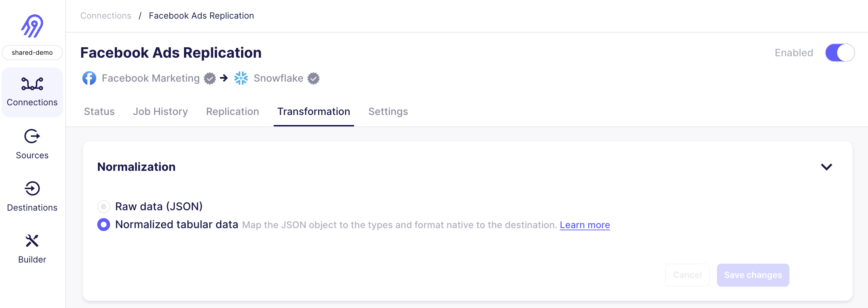Open the Settings tab

pyautogui.click(x=388, y=112)
